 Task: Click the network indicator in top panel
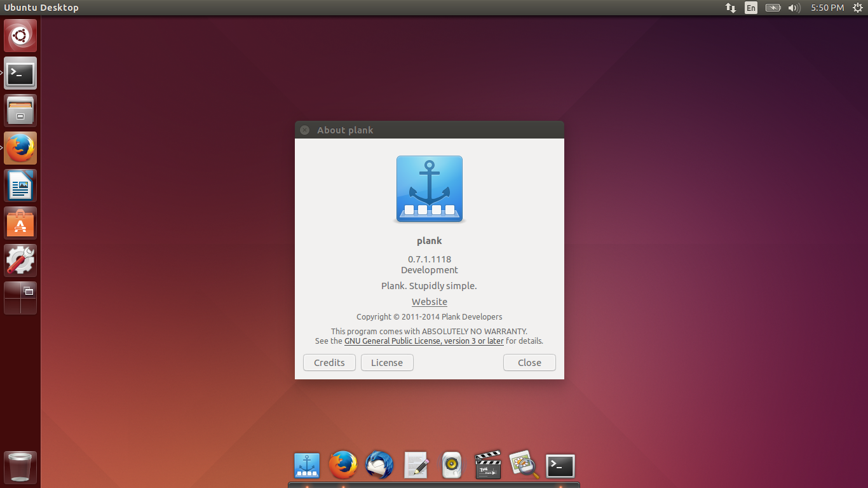coord(731,8)
